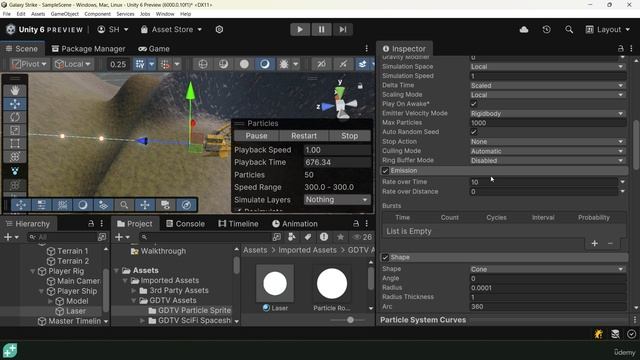This screenshot has width=640, height=360.
Task: Open the Pivot toggle dropdown
Action: coord(29,64)
